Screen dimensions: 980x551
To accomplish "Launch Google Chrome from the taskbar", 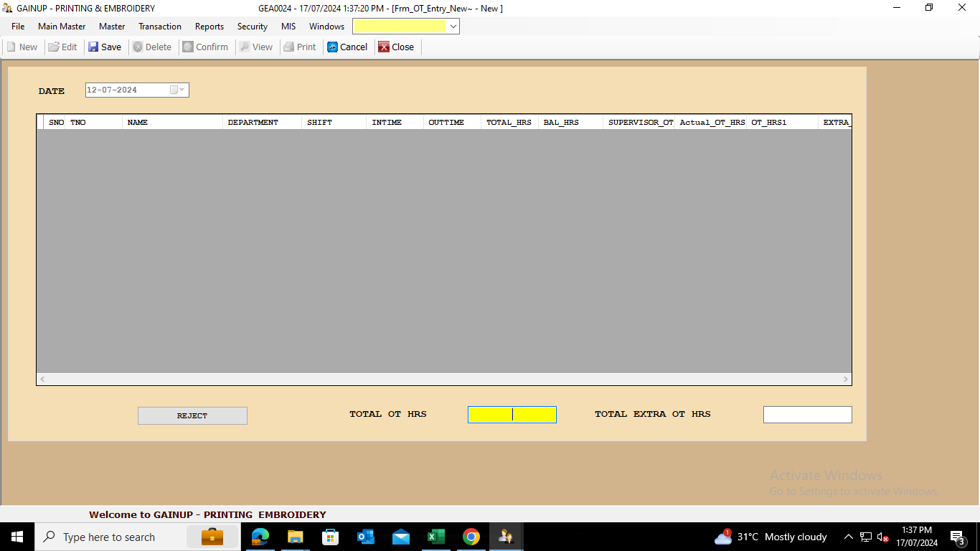I will (x=471, y=537).
